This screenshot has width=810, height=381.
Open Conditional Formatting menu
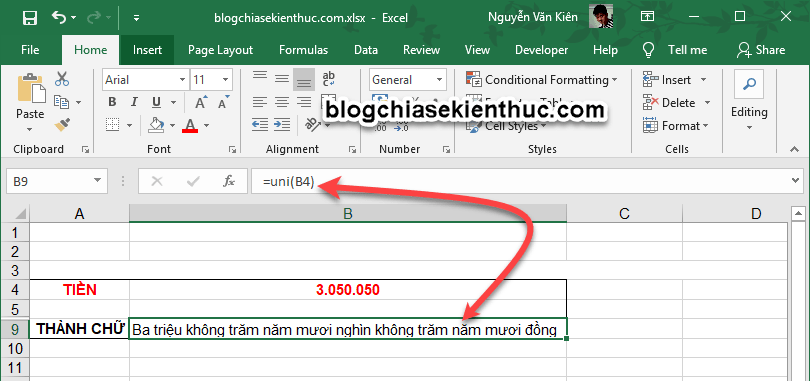pos(541,80)
